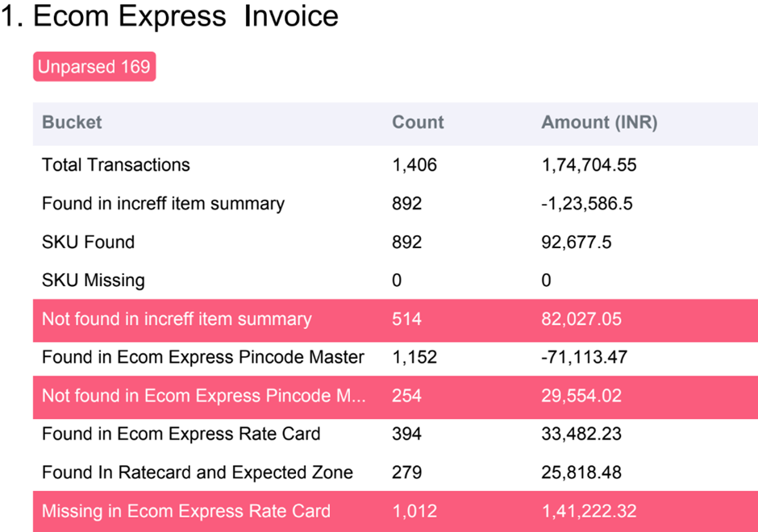
Task: Select the 1,74,704.55 amount cell
Action: (589, 165)
